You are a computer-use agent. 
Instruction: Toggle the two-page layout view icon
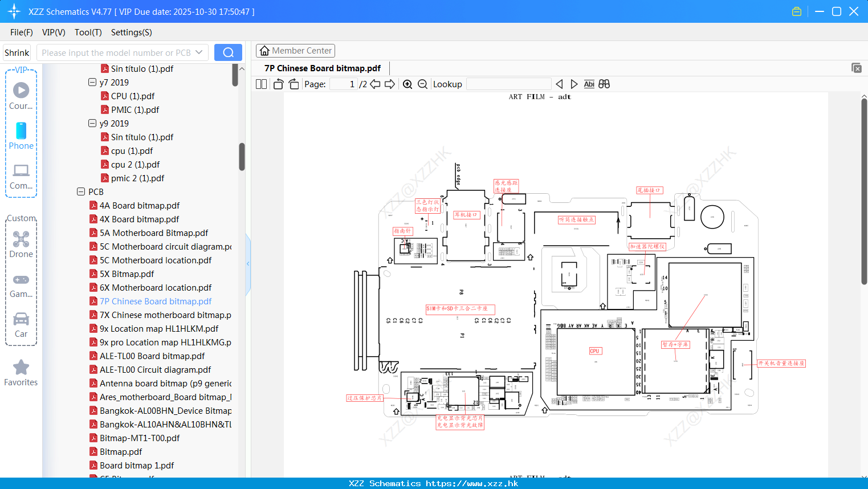(262, 84)
